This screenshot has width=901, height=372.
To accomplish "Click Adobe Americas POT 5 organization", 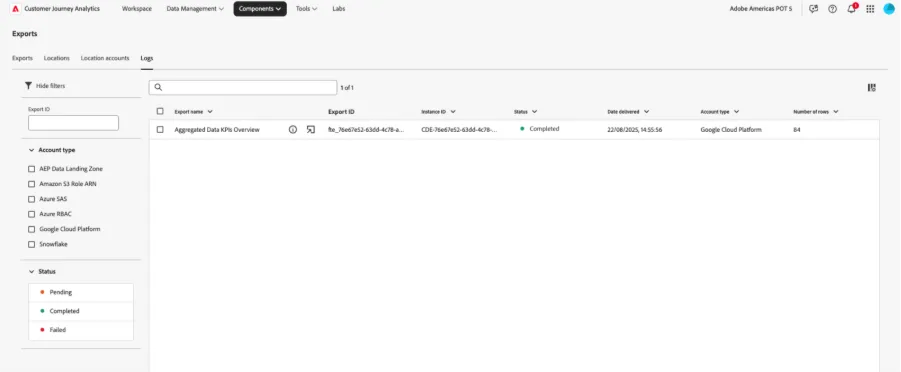I will click(761, 9).
